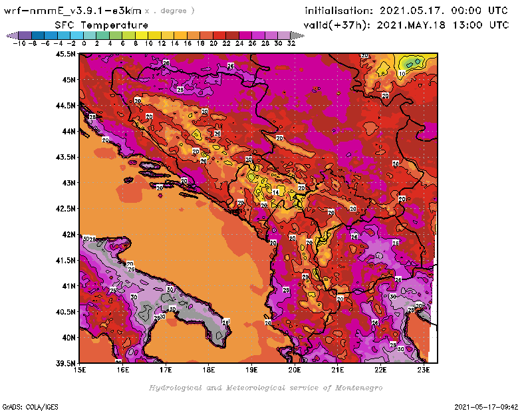
Task: Select the 'SFC Temperature' heading
Action: tap(102, 25)
